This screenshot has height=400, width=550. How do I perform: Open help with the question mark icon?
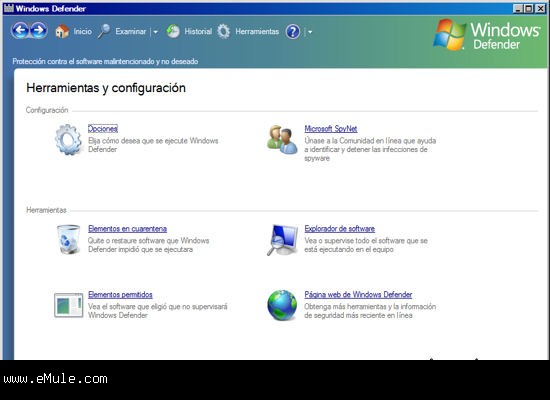point(293,32)
